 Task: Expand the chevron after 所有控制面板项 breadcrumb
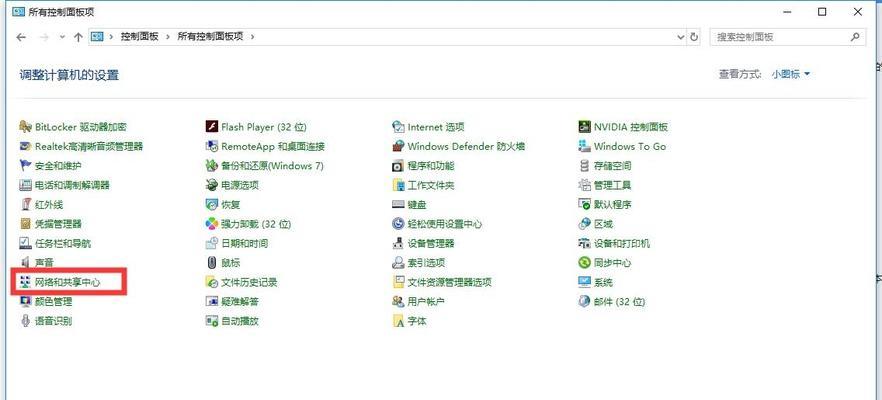(253, 37)
